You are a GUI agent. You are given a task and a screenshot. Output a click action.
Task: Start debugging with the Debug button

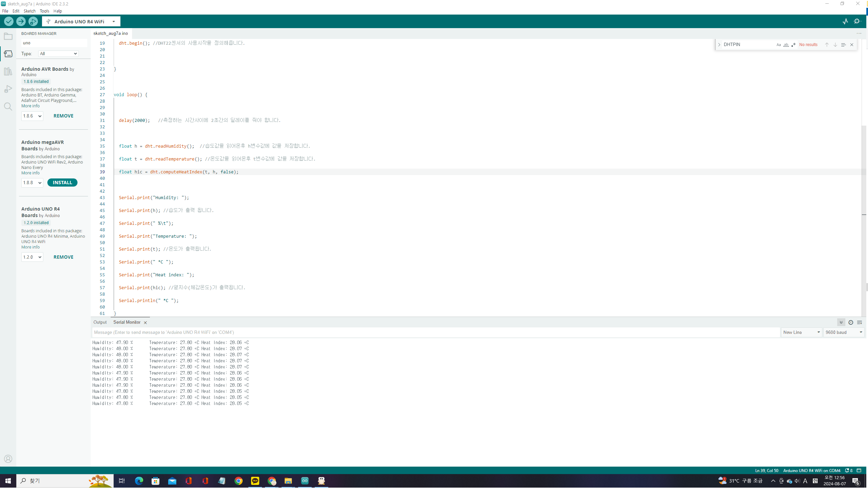33,22
